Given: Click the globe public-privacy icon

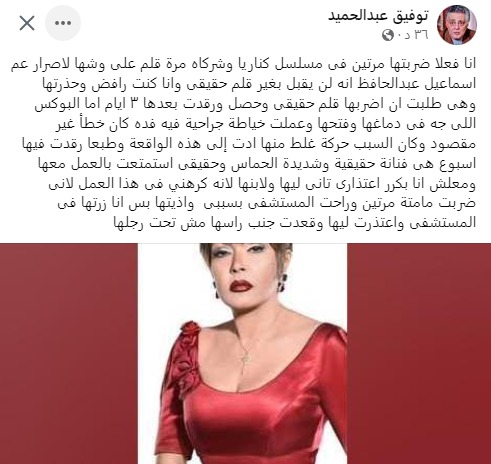Looking at the screenshot, I should click(388, 35).
